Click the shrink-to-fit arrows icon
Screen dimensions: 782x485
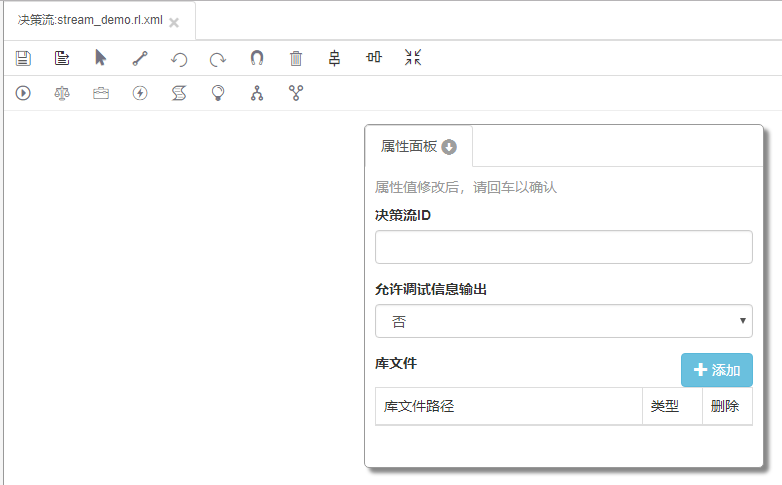(413, 58)
